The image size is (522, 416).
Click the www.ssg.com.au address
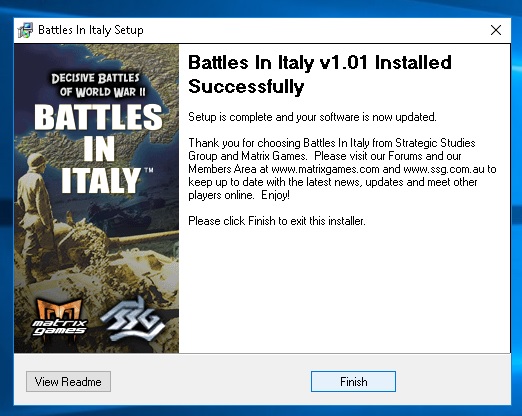point(444,169)
